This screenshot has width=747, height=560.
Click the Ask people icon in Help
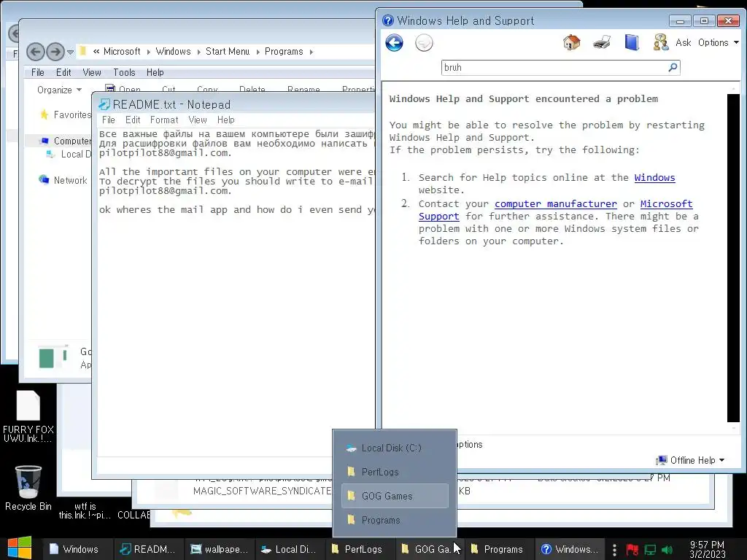pos(661,42)
